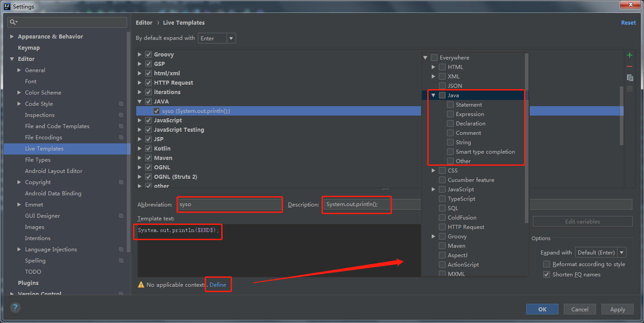This screenshot has height=323, width=644.
Task: Restore deleted default templates icon
Action: click(x=630, y=89)
